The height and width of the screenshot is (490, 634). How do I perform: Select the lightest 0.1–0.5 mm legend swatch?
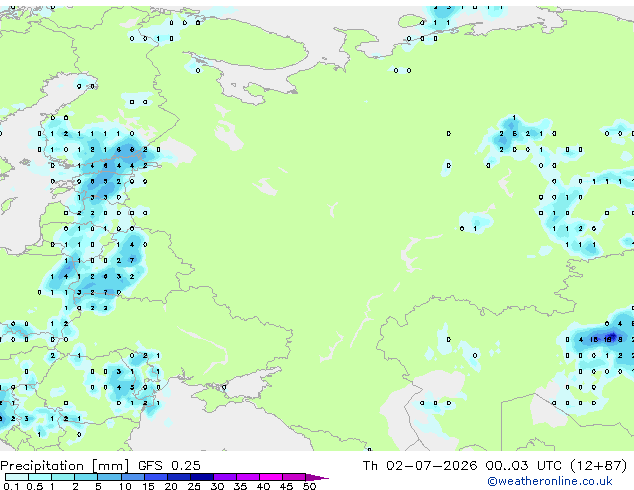(x=17, y=477)
